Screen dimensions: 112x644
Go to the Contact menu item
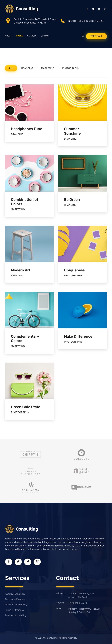[45, 36]
